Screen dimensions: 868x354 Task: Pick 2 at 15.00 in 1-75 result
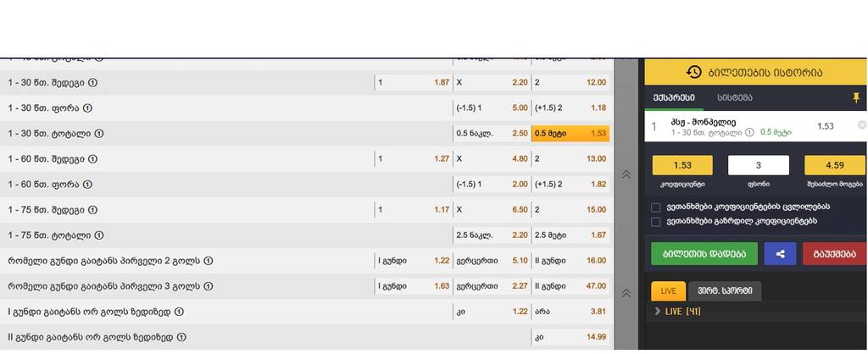pos(570,210)
